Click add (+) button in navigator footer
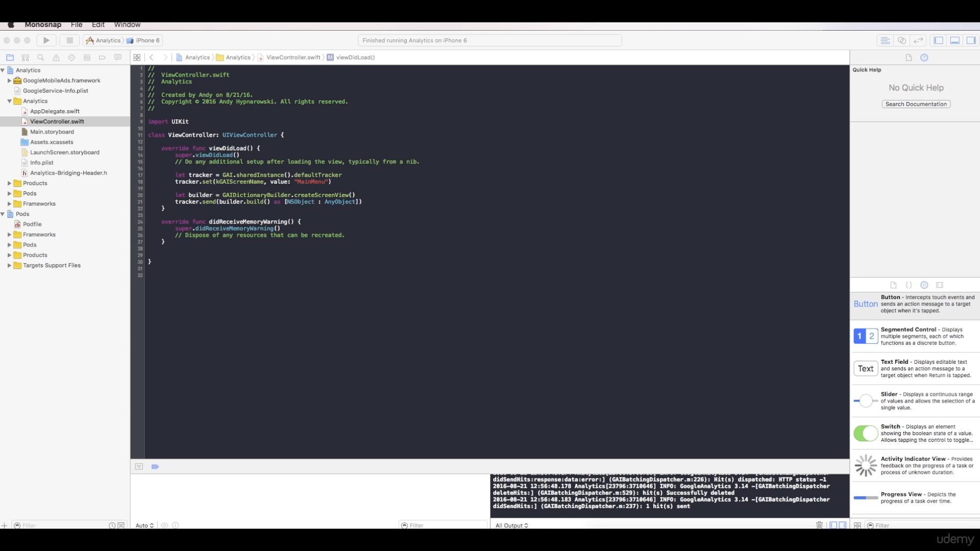 coord(4,525)
